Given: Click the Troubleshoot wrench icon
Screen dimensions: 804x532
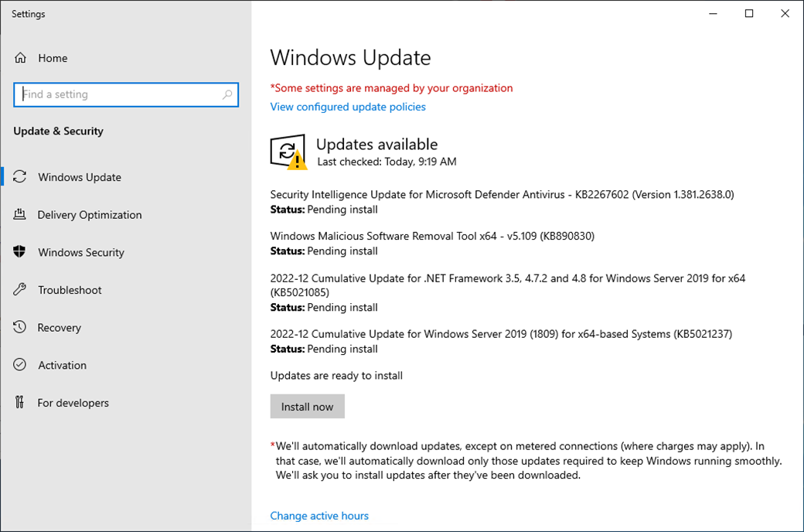Looking at the screenshot, I should (20, 290).
